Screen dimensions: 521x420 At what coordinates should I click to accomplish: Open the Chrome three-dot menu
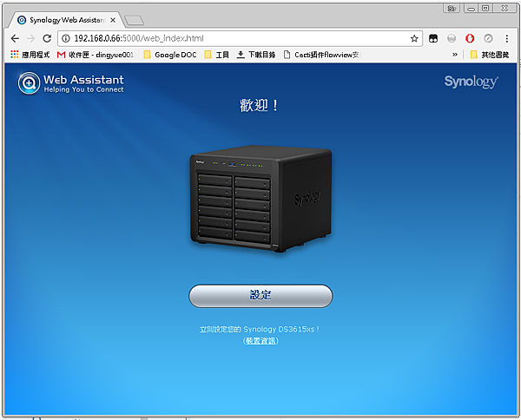(507, 38)
